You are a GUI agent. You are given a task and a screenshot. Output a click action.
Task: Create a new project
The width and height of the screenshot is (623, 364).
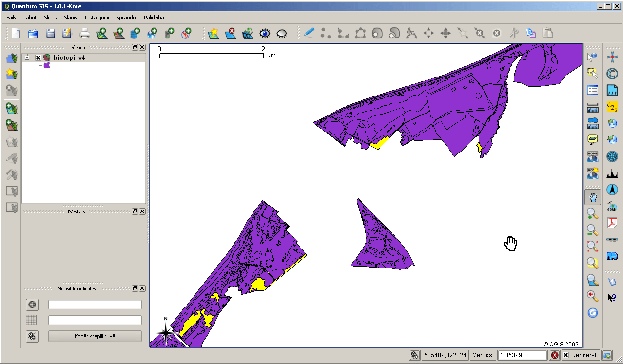coord(16,33)
